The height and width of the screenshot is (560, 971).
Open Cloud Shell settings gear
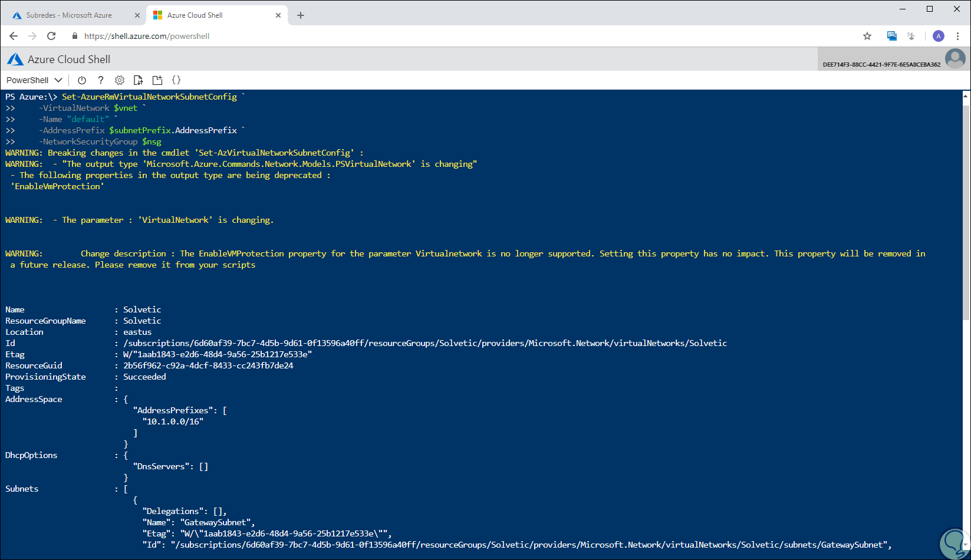point(120,80)
